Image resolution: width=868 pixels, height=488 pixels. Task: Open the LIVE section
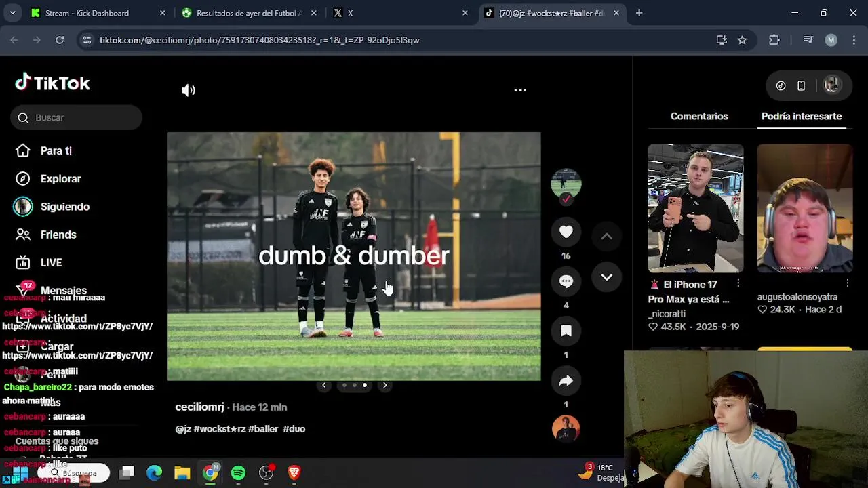point(39,262)
